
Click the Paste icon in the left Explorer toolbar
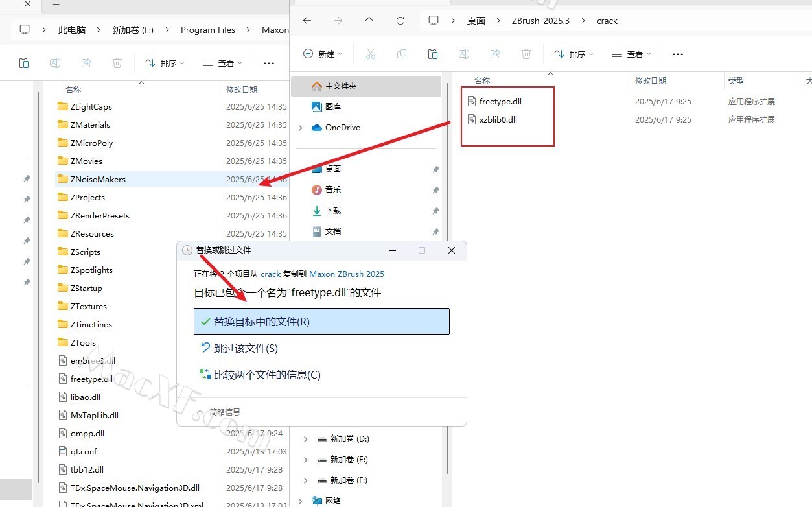[x=24, y=63]
